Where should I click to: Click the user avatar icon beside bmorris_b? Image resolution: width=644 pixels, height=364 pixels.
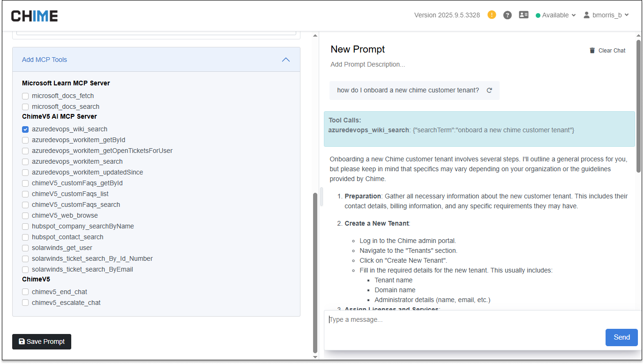tap(586, 15)
